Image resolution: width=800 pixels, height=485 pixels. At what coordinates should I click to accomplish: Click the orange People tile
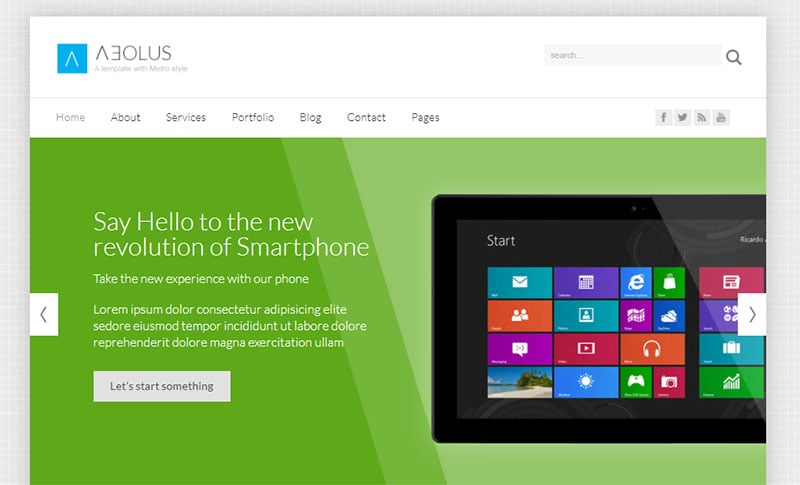click(x=520, y=316)
